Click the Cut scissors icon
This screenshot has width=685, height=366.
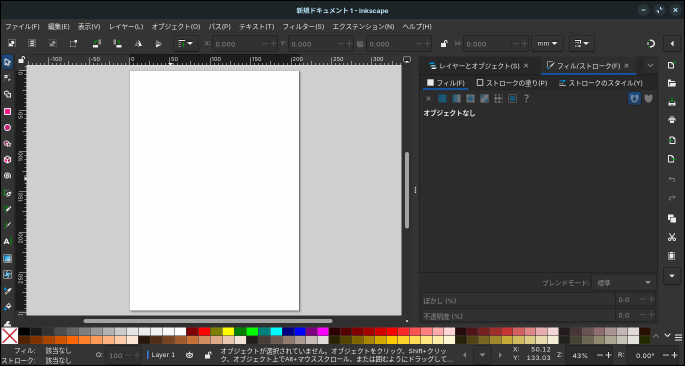click(x=672, y=237)
